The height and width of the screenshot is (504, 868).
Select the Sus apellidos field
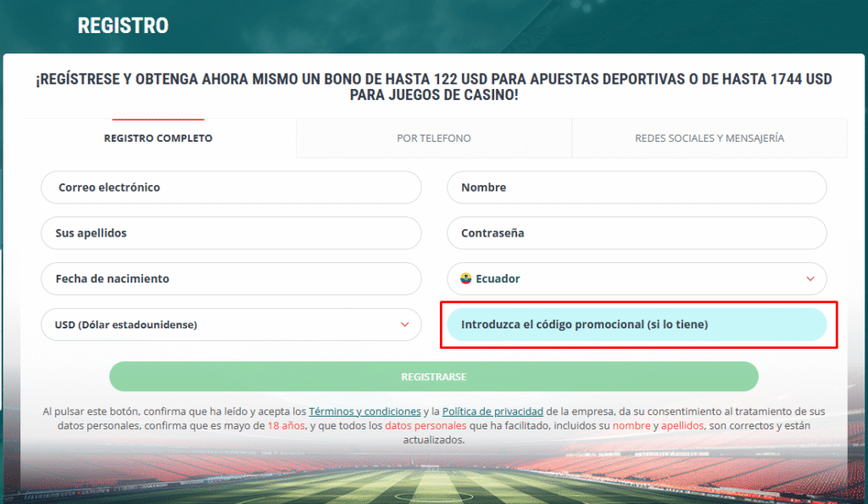point(231,233)
